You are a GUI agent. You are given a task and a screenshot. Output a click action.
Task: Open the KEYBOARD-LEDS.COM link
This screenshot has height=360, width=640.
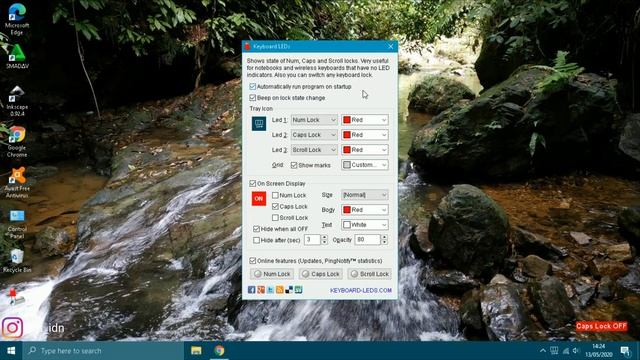click(x=360, y=290)
